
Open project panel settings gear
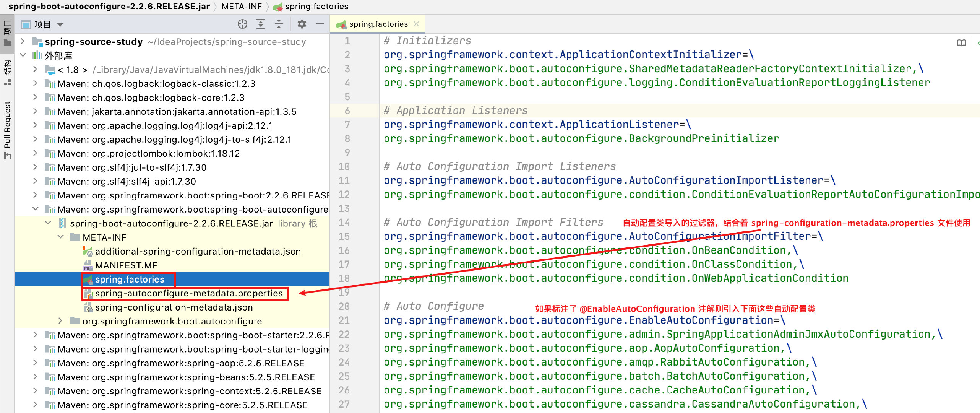coord(302,24)
